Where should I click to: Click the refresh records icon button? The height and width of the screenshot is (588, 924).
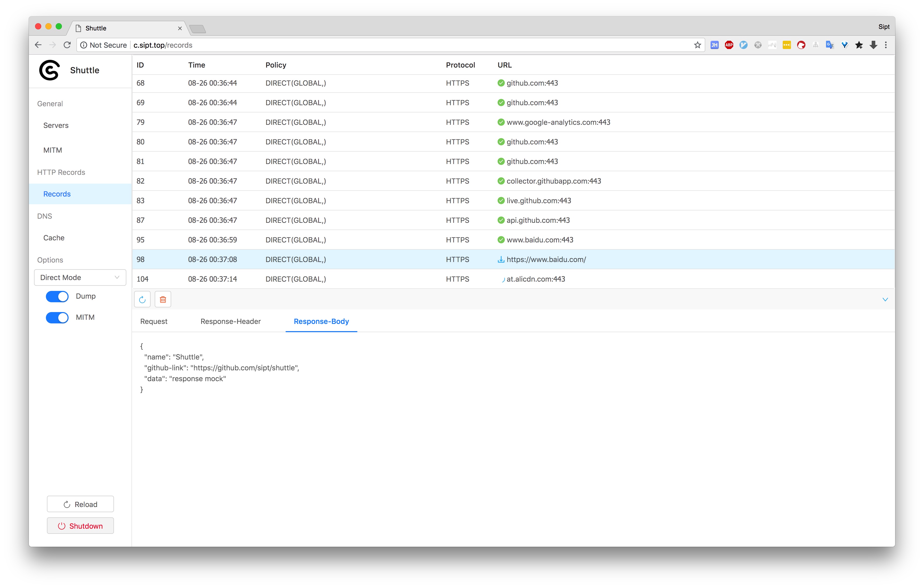click(x=142, y=299)
